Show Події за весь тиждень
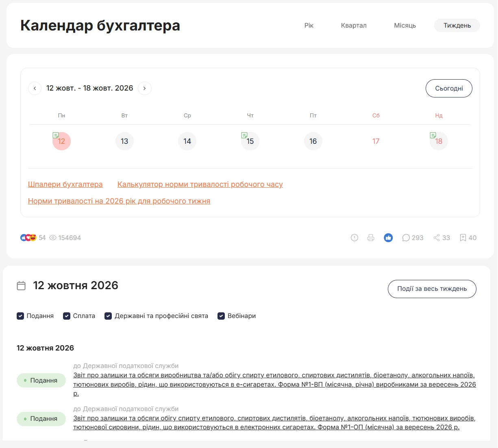This screenshot has width=498, height=448. click(432, 289)
